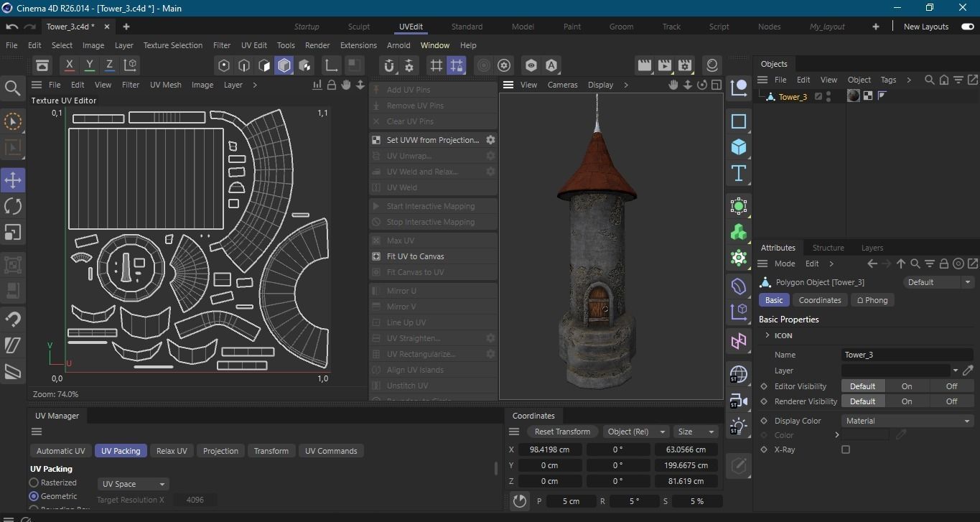The height and width of the screenshot is (522, 980).
Task: Click the Redo arrow icon
Action: (30, 27)
